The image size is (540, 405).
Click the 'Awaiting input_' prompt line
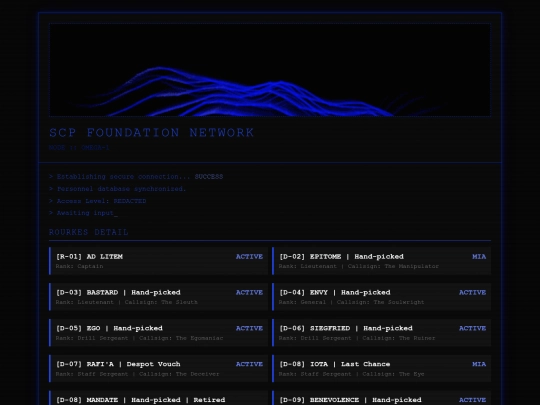point(83,213)
